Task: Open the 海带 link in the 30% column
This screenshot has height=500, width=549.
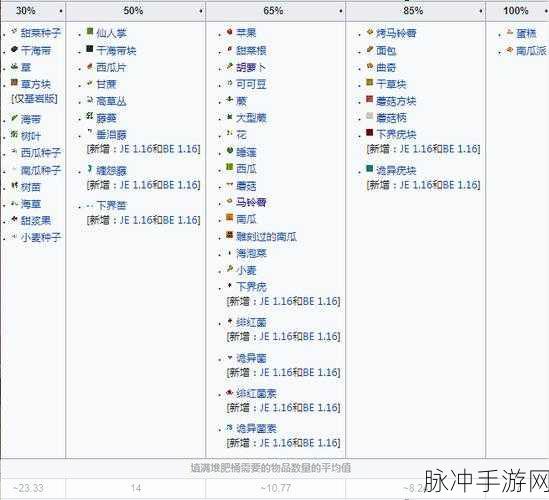Action: [x=31, y=120]
